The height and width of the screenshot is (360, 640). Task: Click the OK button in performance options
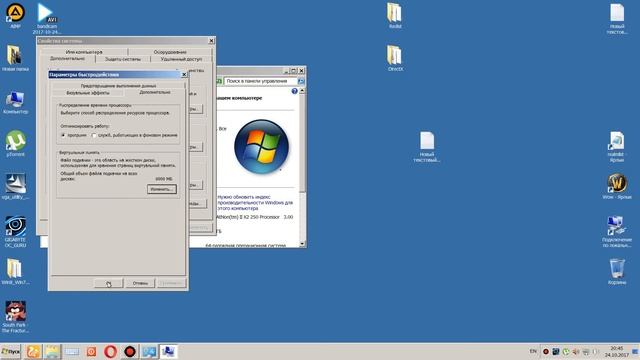coord(109,283)
